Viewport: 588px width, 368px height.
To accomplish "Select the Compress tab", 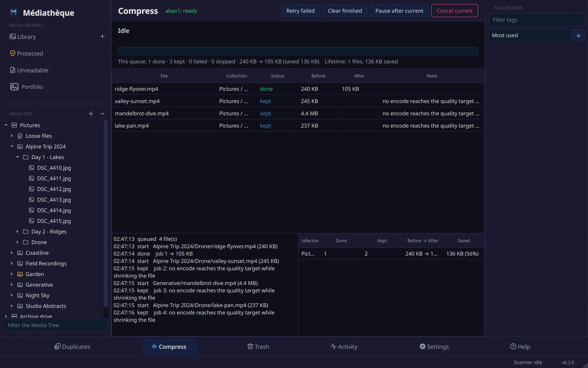I will (x=170, y=347).
